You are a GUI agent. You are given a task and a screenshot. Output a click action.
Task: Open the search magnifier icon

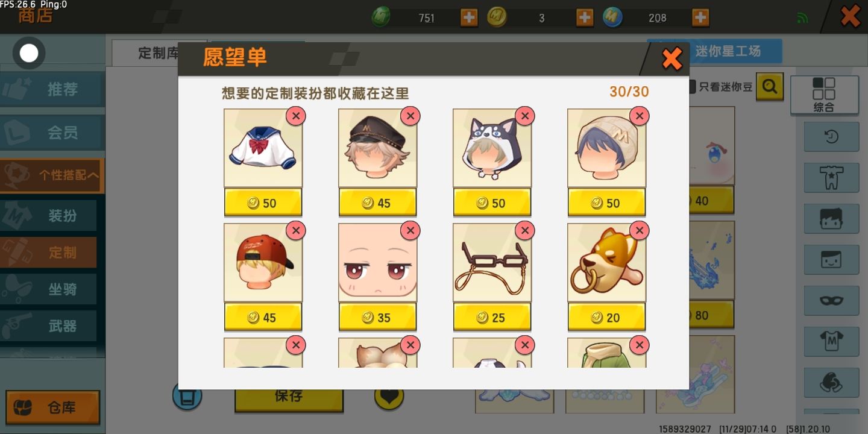770,87
